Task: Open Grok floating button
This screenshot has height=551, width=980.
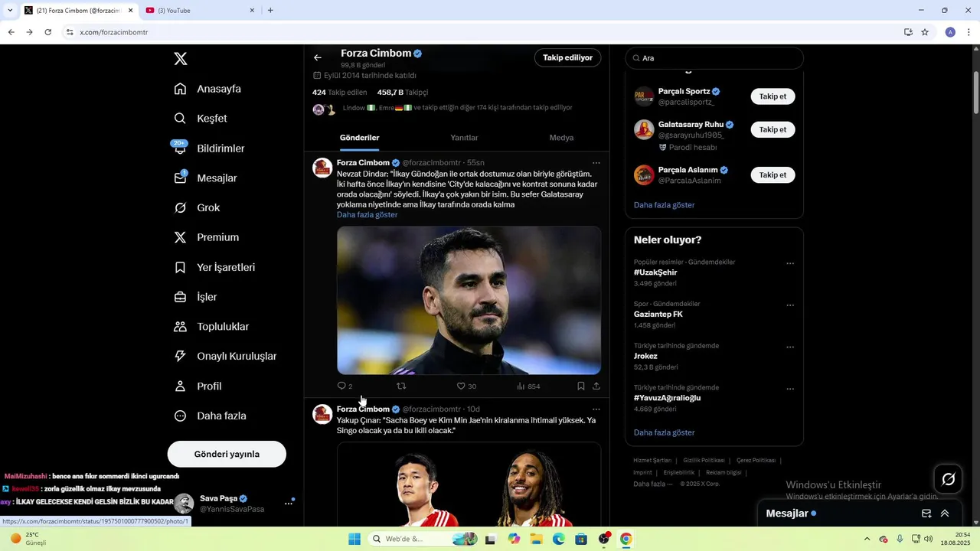Action: [948, 479]
